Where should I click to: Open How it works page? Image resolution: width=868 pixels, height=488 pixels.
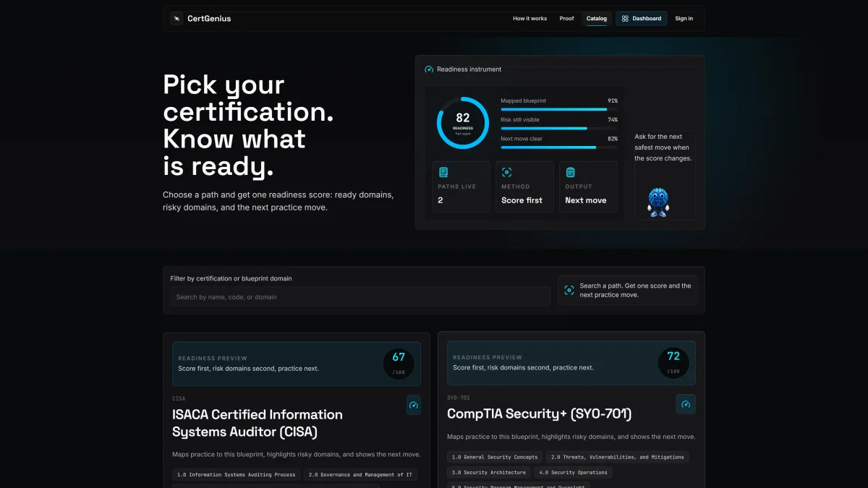pyautogui.click(x=530, y=19)
